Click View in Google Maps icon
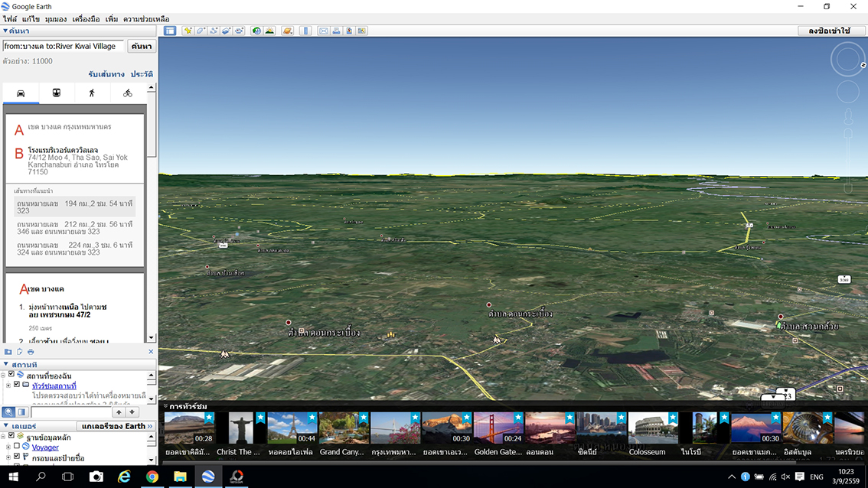Screen dimensions: 868x488 [x=362, y=31]
